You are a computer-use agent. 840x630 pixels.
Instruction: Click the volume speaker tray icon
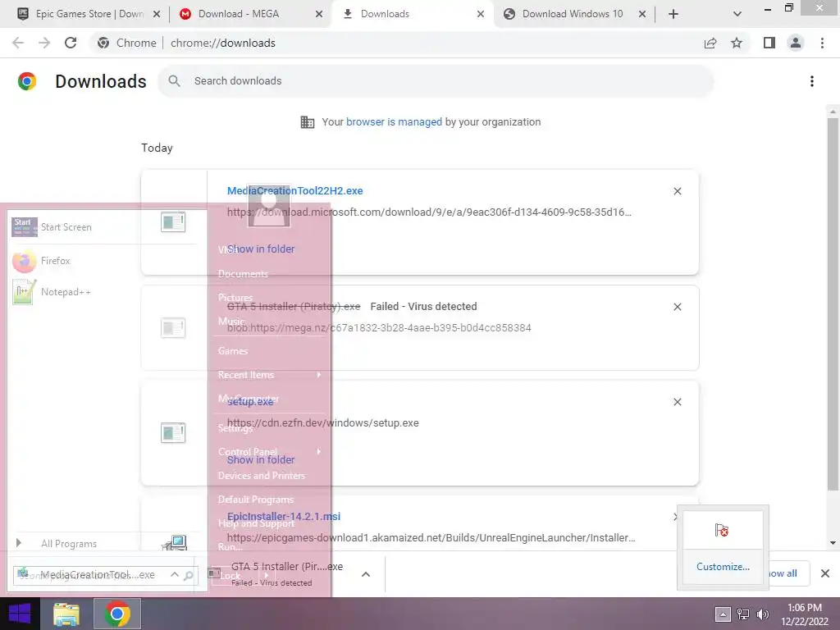[x=762, y=614]
